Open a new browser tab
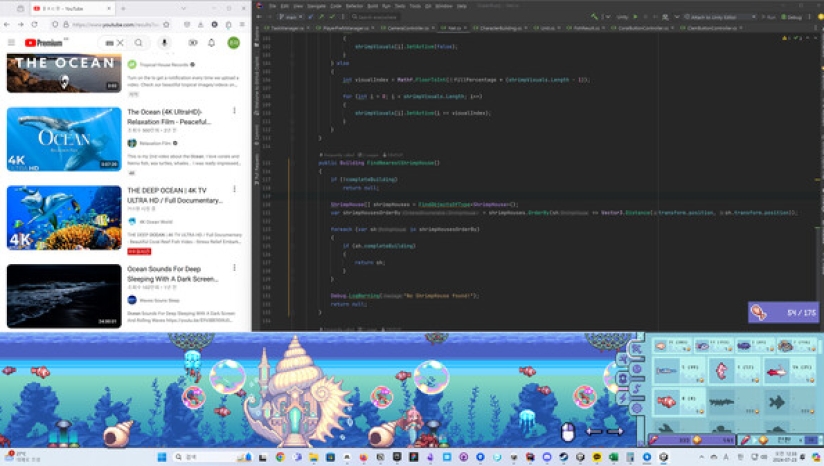 pyautogui.click(x=123, y=8)
